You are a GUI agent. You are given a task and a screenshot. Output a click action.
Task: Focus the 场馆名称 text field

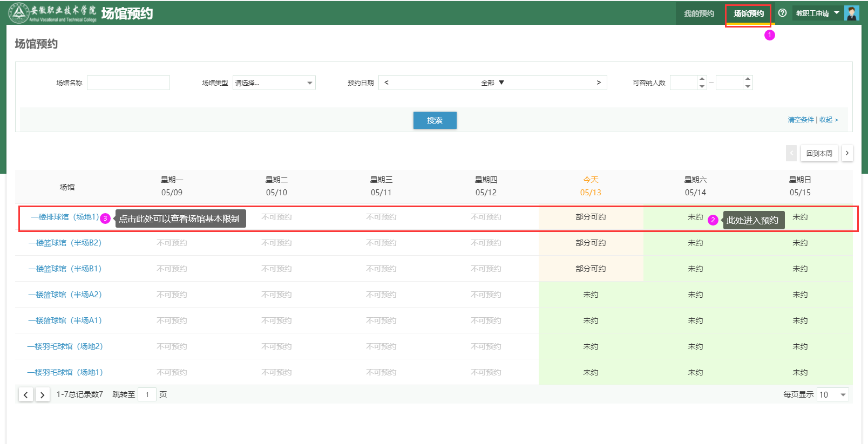point(128,83)
